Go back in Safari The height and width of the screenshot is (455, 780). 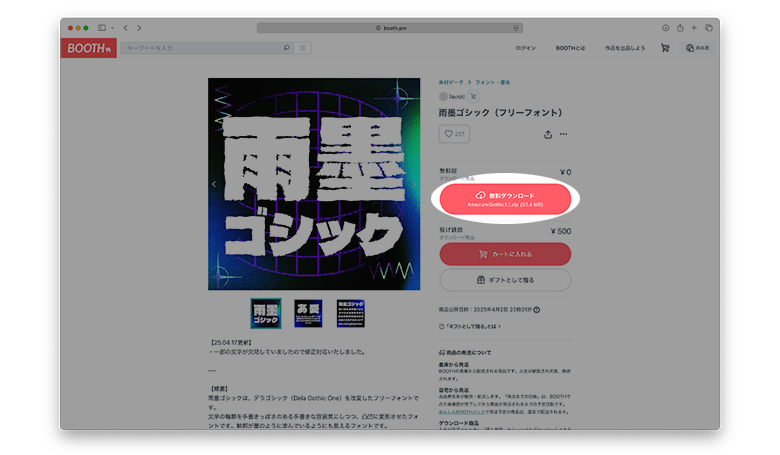(125, 28)
